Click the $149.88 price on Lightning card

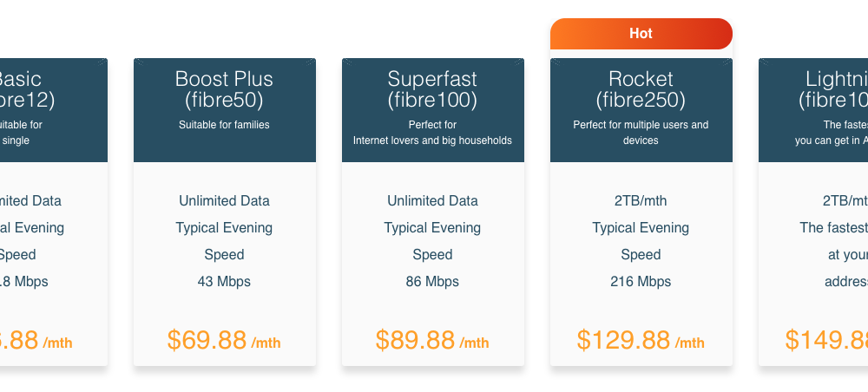pos(826,340)
